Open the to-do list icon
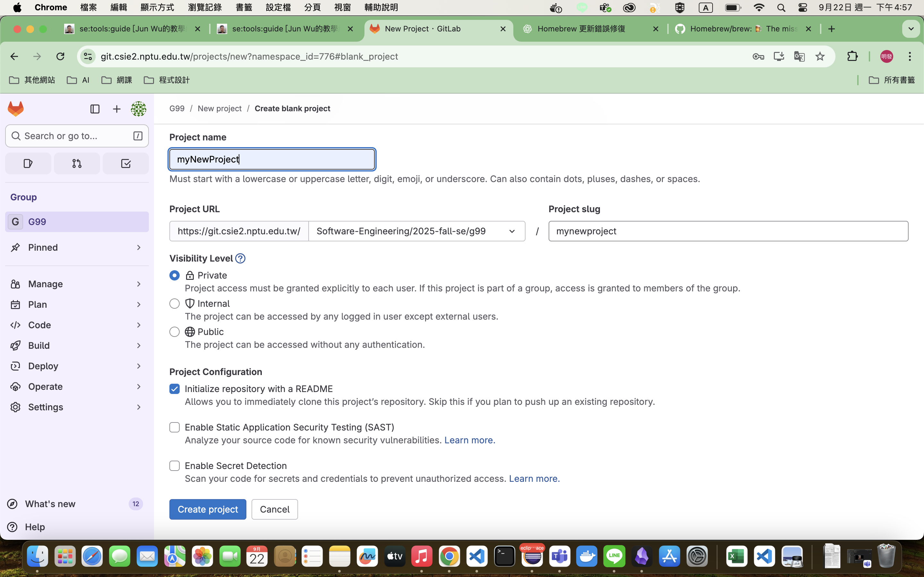Screen dimensions: 924x577 tap(126, 164)
